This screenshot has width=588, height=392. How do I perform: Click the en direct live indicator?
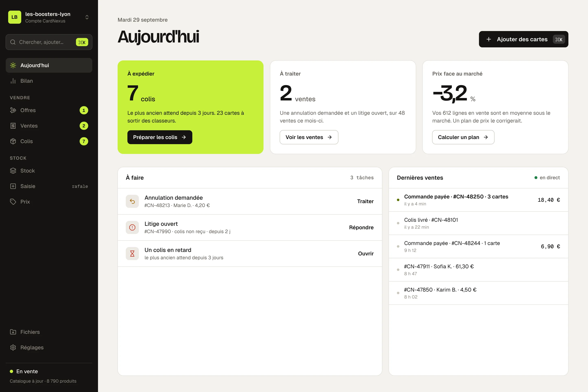pyautogui.click(x=547, y=178)
